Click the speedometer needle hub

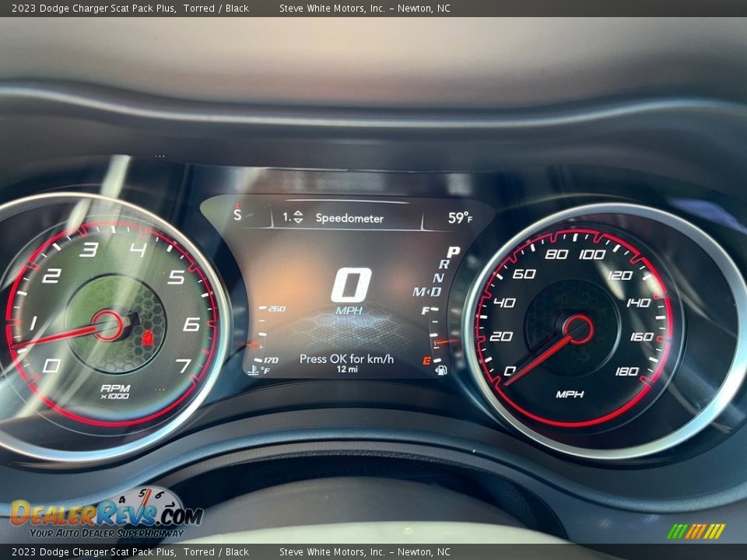[578, 330]
